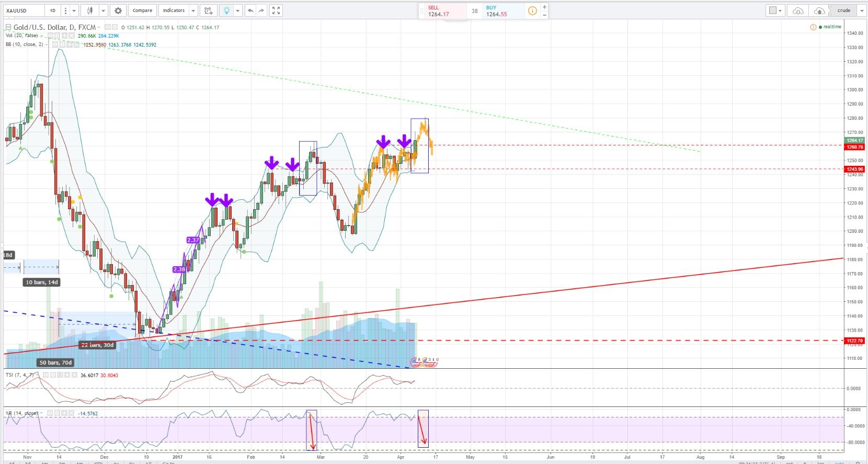Collapse the Gold/U.S. Dollar legend box
This screenshot has height=464, width=868.
click(8, 27)
